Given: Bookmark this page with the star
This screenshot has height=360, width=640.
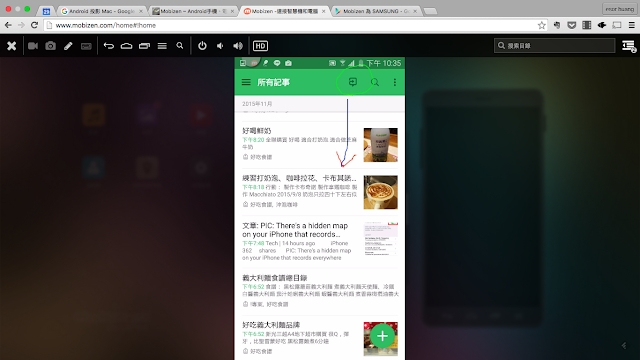Looking at the screenshot, I should pyautogui.click(x=541, y=25).
